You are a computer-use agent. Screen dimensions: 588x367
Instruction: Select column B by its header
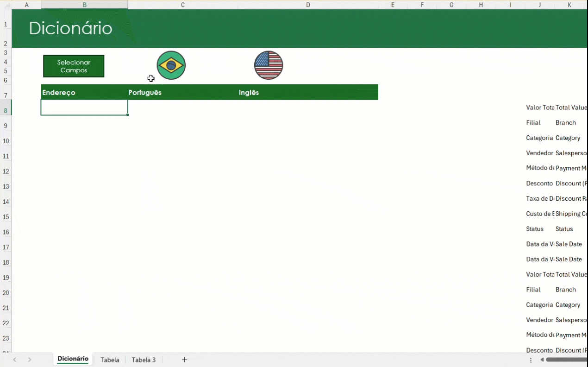[85, 5]
